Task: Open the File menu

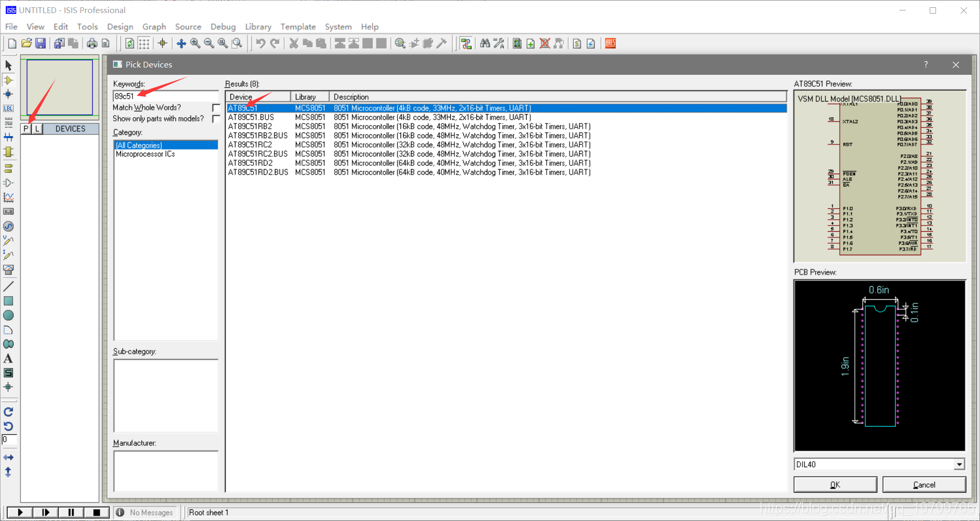Action: click(x=11, y=27)
